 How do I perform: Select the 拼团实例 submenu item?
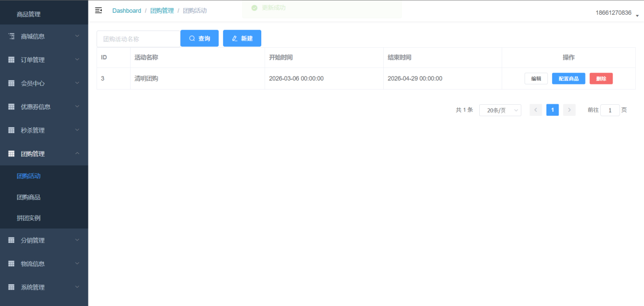point(28,218)
